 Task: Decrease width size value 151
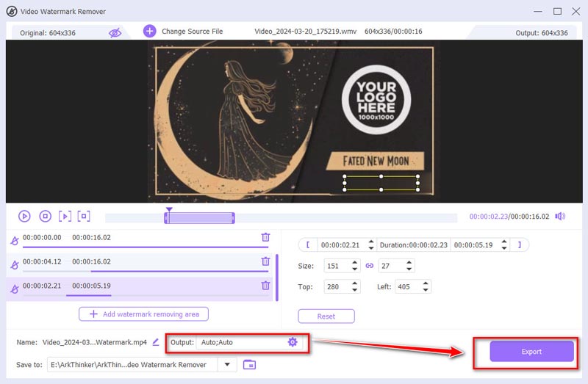(354, 269)
